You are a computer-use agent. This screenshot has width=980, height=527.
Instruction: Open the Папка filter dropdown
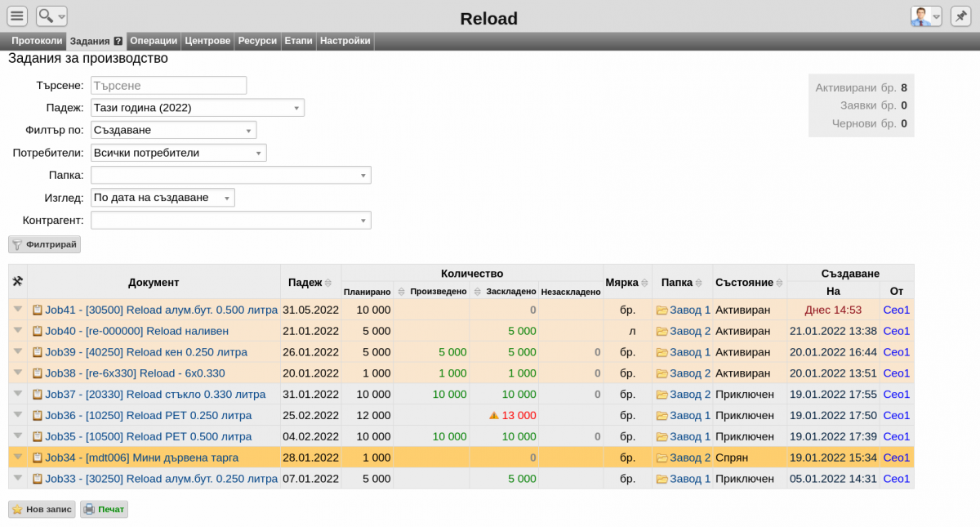pos(231,175)
